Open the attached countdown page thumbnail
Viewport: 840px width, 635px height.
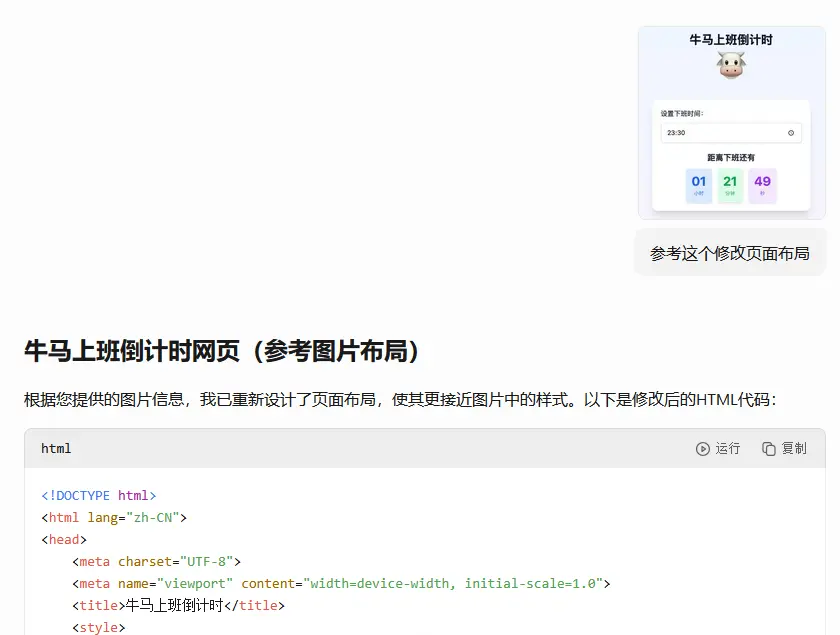click(x=731, y=123)
